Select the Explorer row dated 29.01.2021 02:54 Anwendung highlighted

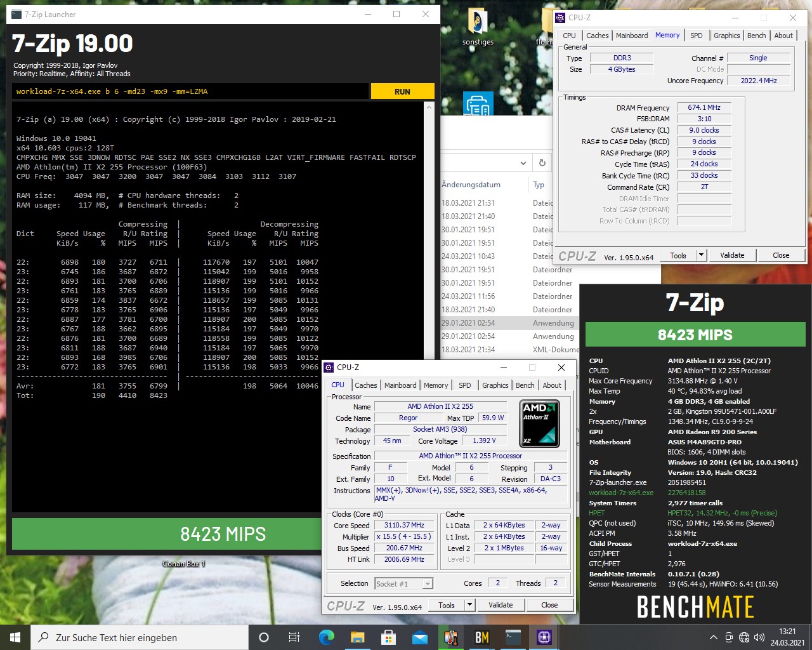(x=509, y=323)
